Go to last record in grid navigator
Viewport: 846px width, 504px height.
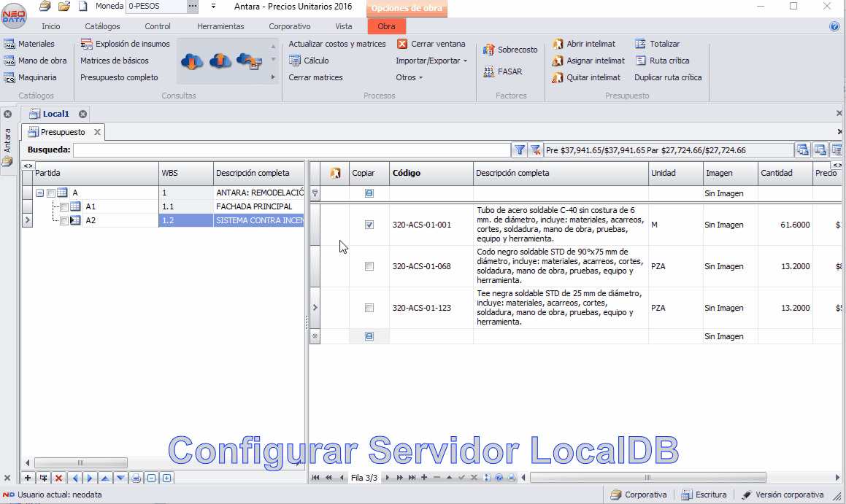pyautogui.click(x=412, y=478)
